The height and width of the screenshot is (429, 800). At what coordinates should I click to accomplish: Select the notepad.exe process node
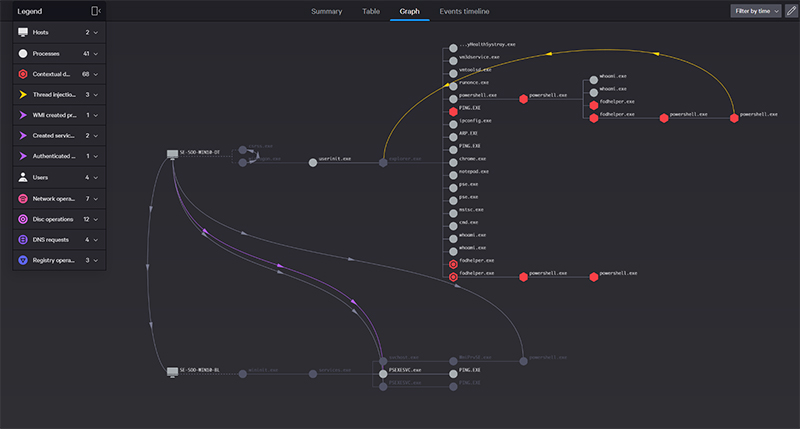click(x=453, y=172)
